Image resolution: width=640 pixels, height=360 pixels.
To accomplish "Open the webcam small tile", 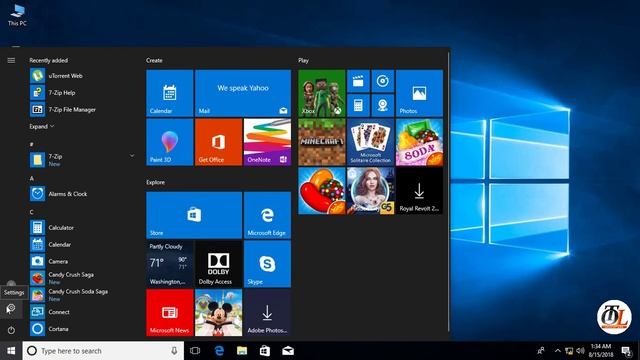I will click(x=382, y=105).
